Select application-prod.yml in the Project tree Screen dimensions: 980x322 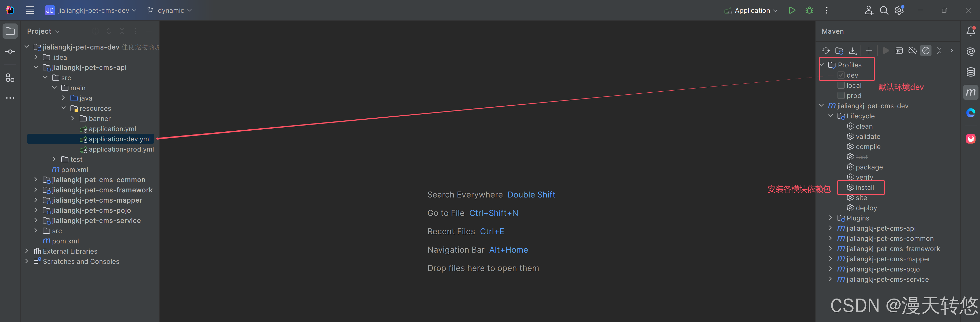[121, 150]
